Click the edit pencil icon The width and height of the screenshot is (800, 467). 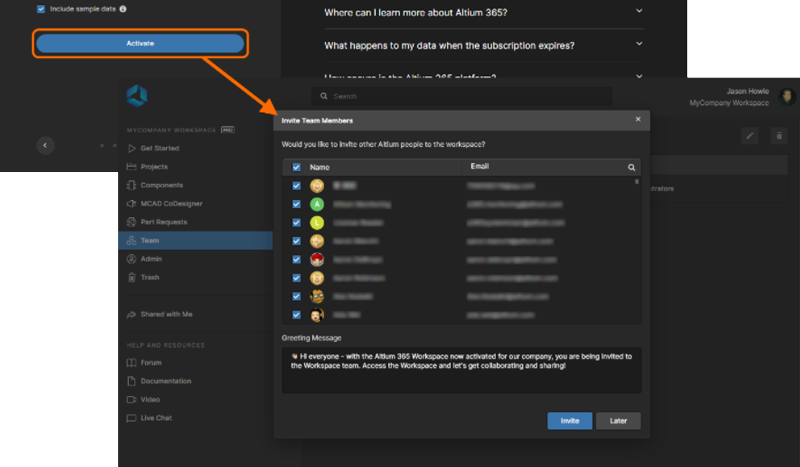coord(750,136)
